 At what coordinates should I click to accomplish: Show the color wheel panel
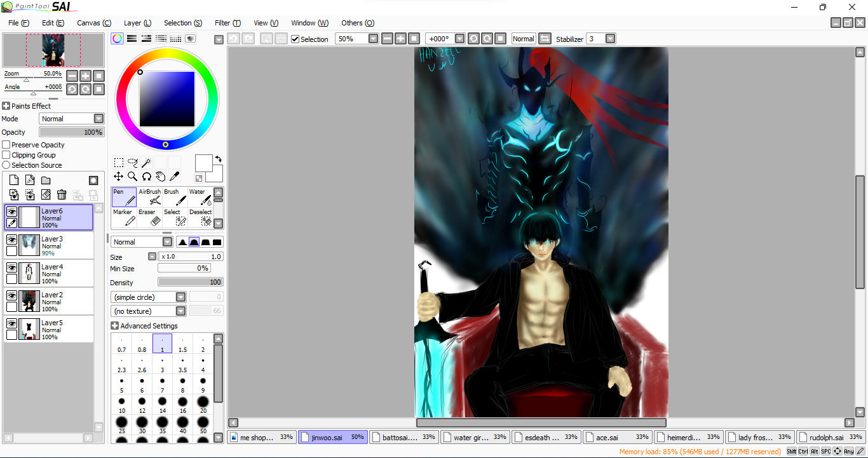117,39
